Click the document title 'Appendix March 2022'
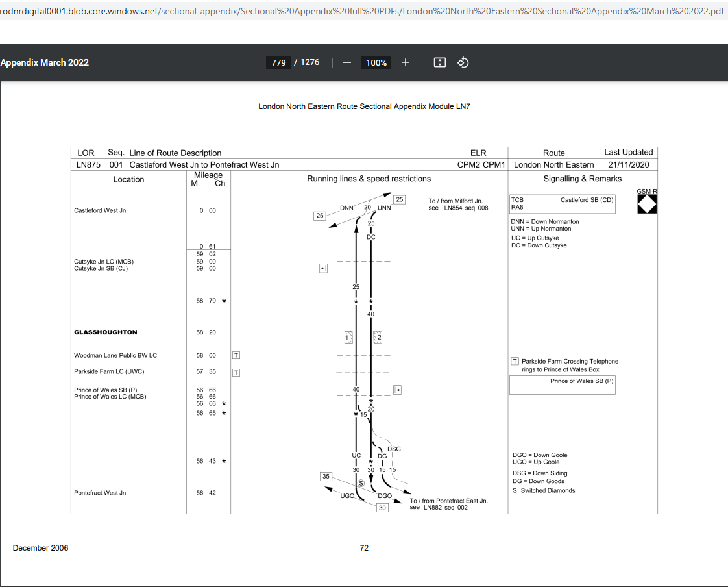728x587 pixels. (45, 62)
